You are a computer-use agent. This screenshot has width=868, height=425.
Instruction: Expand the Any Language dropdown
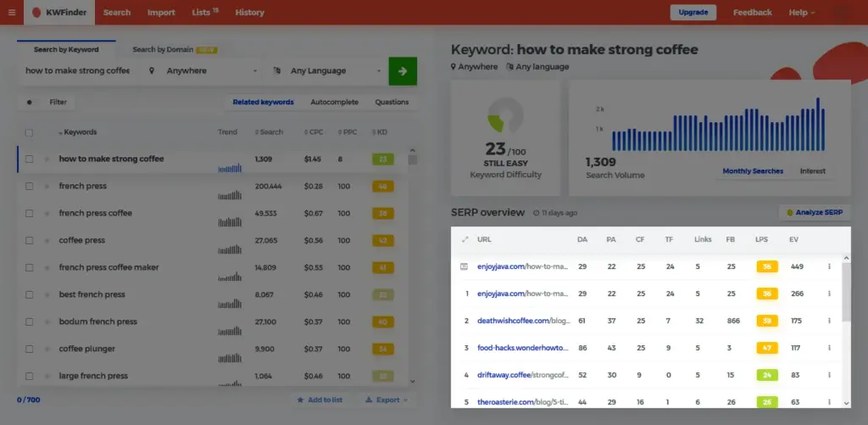[326, 71]
